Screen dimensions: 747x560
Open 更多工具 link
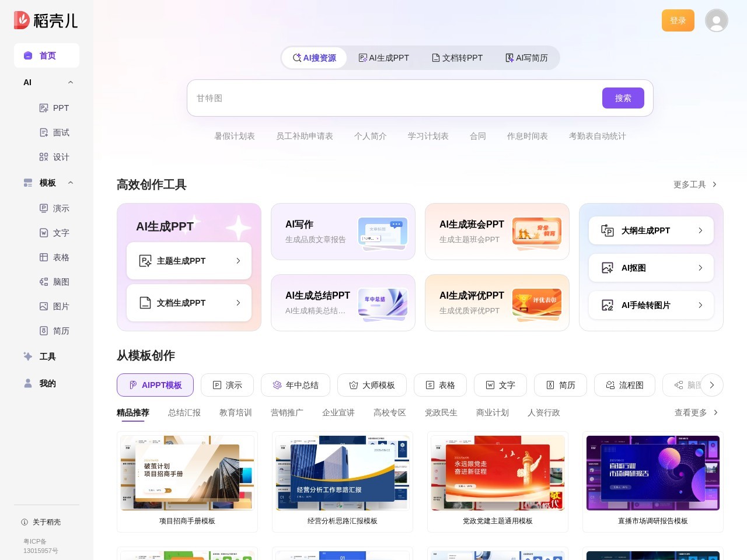695,184
